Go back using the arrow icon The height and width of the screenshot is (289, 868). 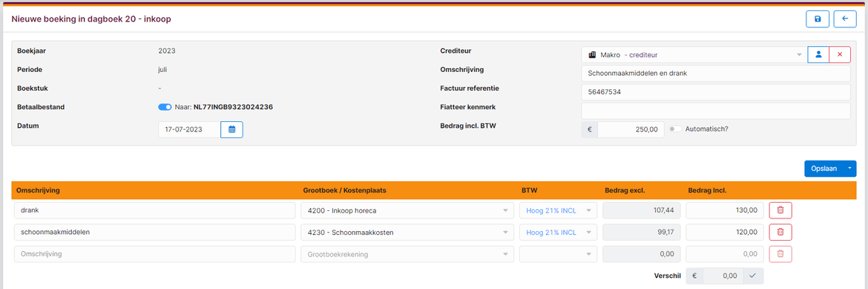pos(845,19)
